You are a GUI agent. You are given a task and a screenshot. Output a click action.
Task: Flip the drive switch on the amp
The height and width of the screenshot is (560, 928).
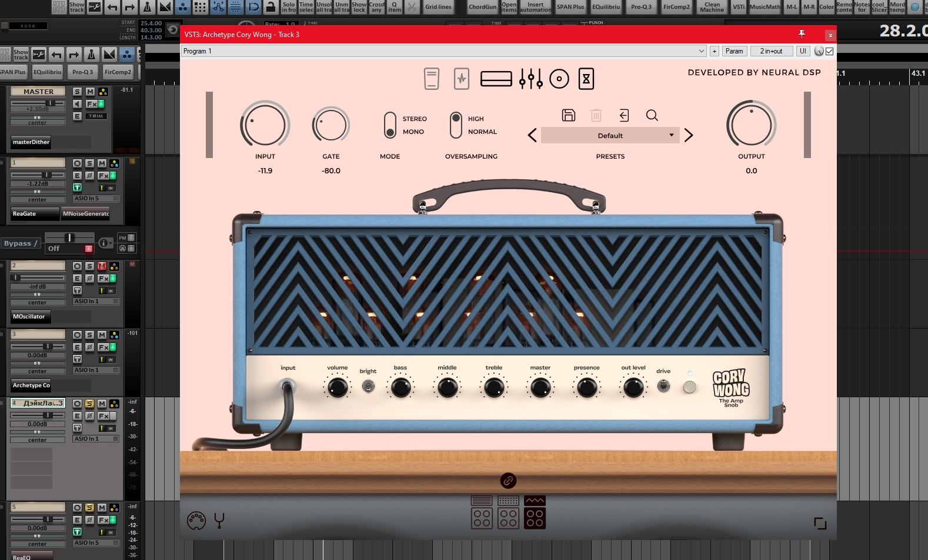663,385
